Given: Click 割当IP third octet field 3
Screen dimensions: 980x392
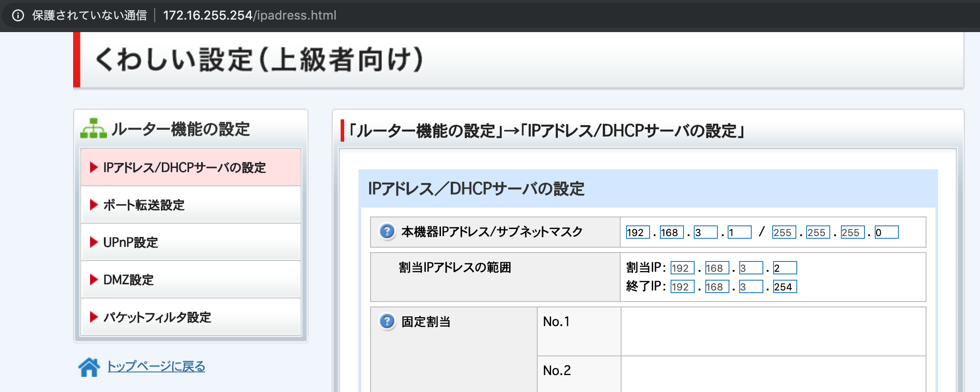Looking at the screenshot, I should coord(751,268).
